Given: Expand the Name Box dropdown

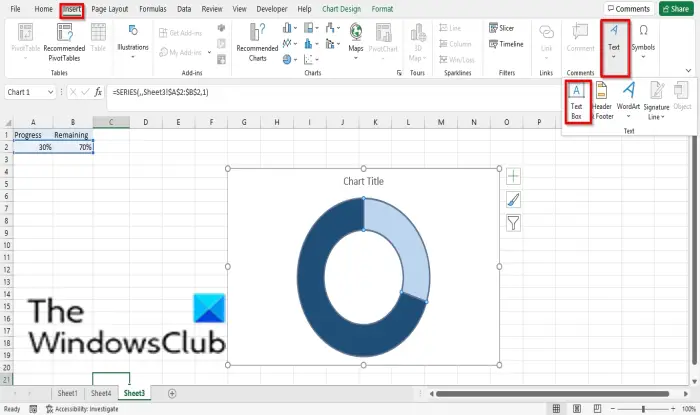Looking at the screenshot, I should [x=50, y=92].
